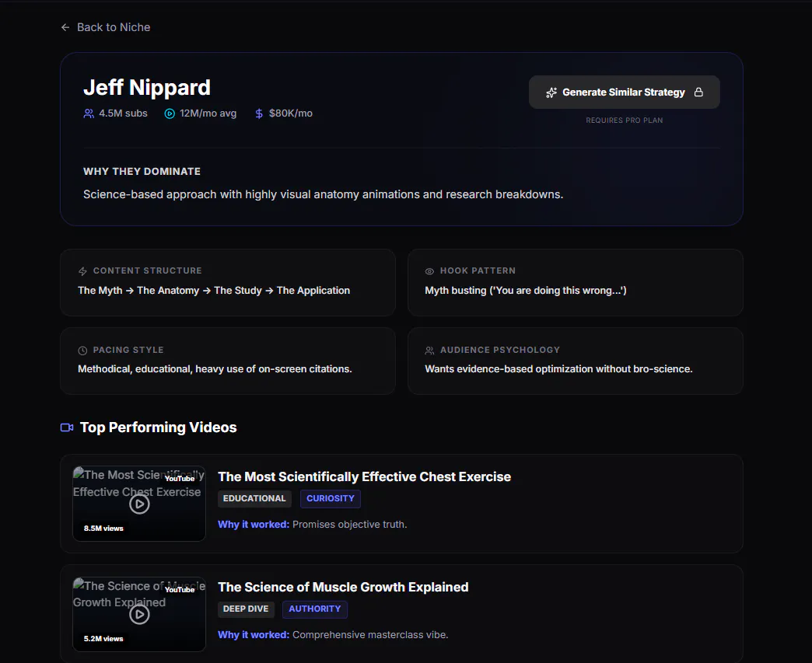The image size is (812, 663).
Task: Click the sparkle icon on Generate button
Action: [x=551, y=92]
